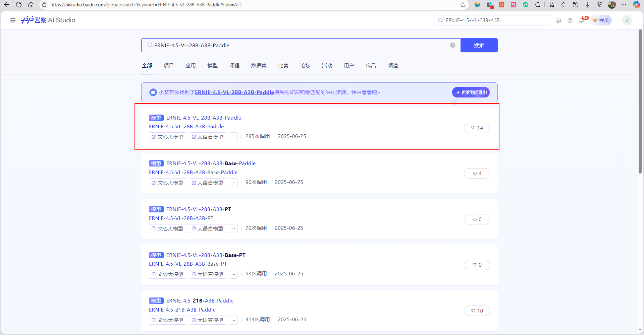Viewport: 644px width, 335px height.
Task: Switch to the 活动 tab
Action: click(327, 66)
